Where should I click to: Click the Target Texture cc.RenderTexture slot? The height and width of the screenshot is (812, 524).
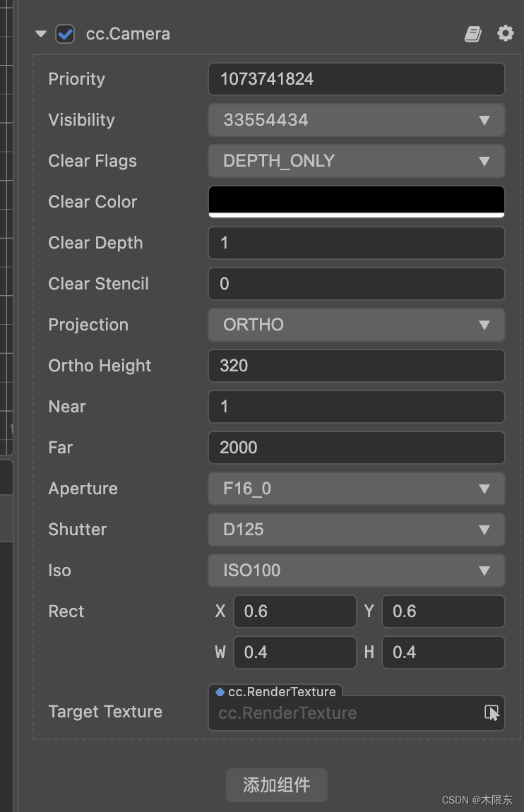(x=346, y=713)
